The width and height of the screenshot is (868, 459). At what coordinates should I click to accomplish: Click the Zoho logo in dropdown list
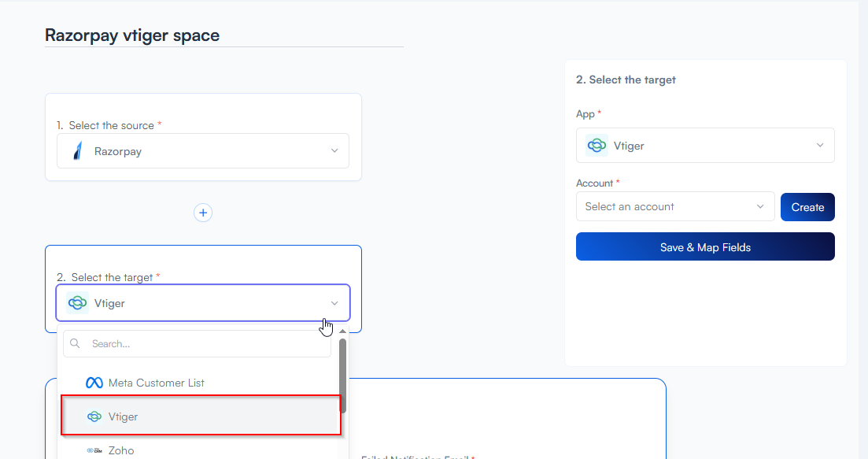click(94, 450)
